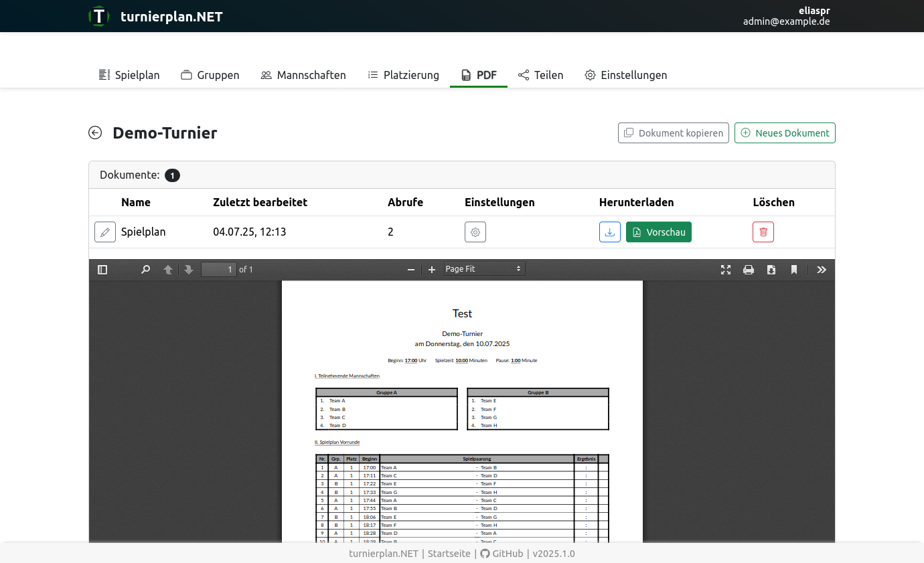This screenshot has height=563, width=924.
Task: Click the eliaspr user account name
Action: click(x=814, y=11)
